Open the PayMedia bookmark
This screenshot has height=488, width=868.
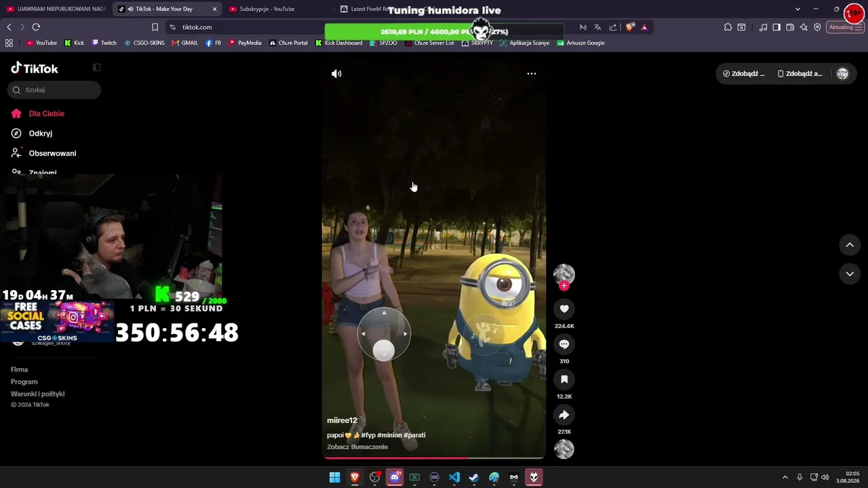[x=245, y=43]
